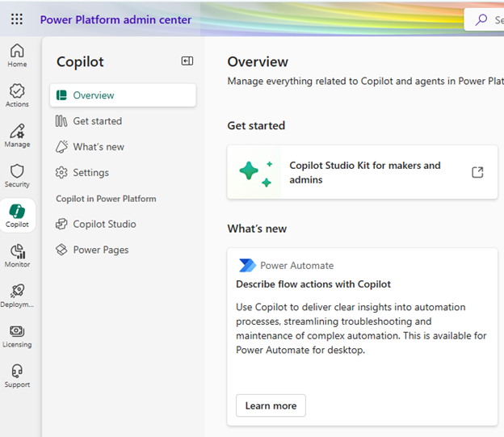The image size is (504, 437).
Task: Open the app launcher waffle icon
Action: tap(17, 19)
